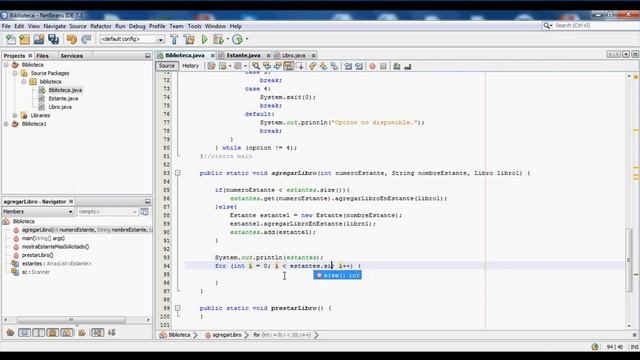The image size is (640, 360).
Task: Open the Debug Project dropdown arrow
Action: click(228, 39)
